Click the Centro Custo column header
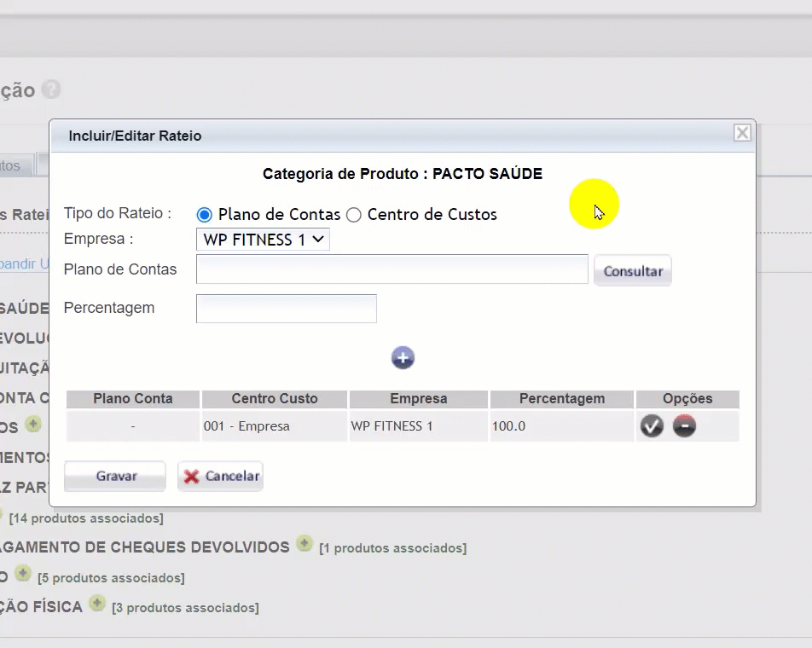This screenshot has width=812, height=648. point(274,399)
